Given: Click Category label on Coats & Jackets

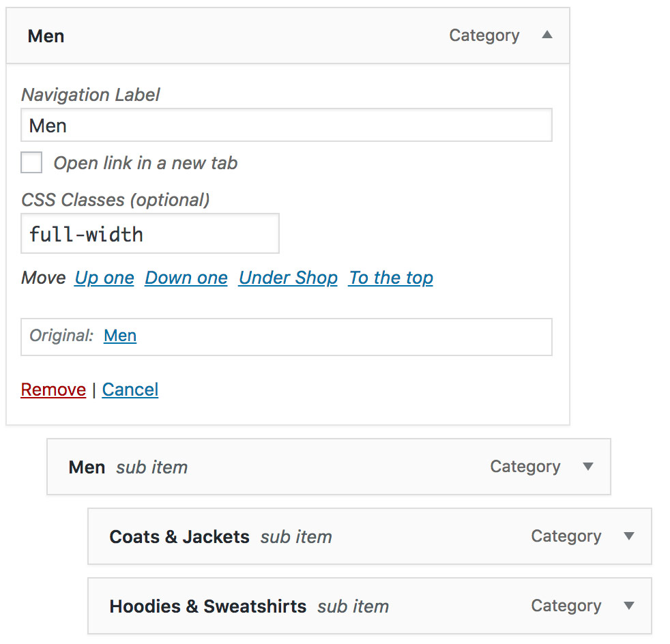Looking at the screenshot, I should [566, 537].
